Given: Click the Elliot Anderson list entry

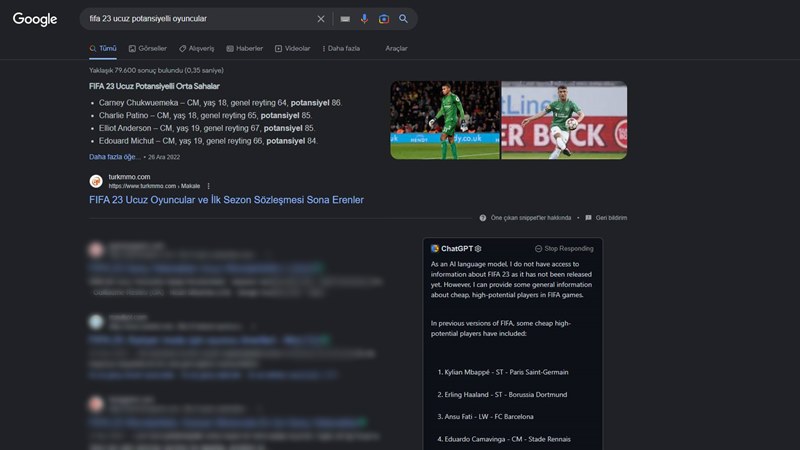Looking at the screenshot, I should (x=207, y=128).
